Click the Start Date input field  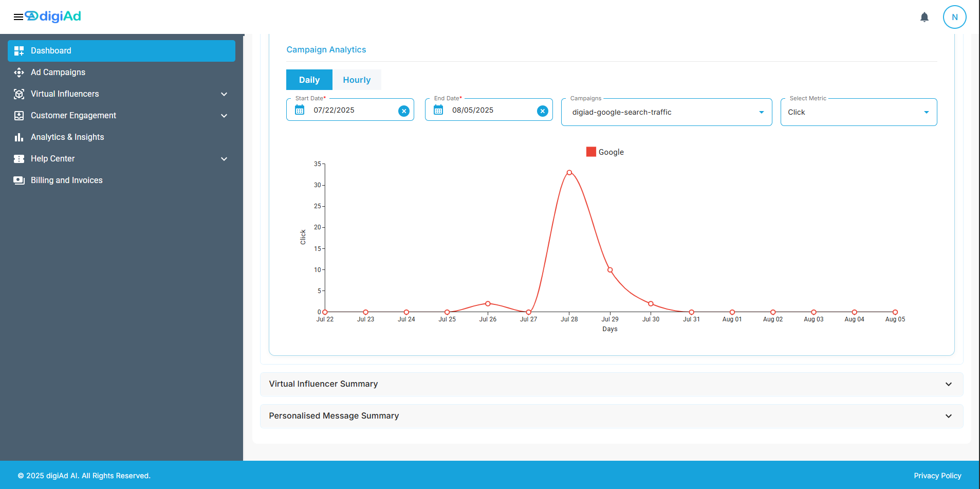click(350, 110)
